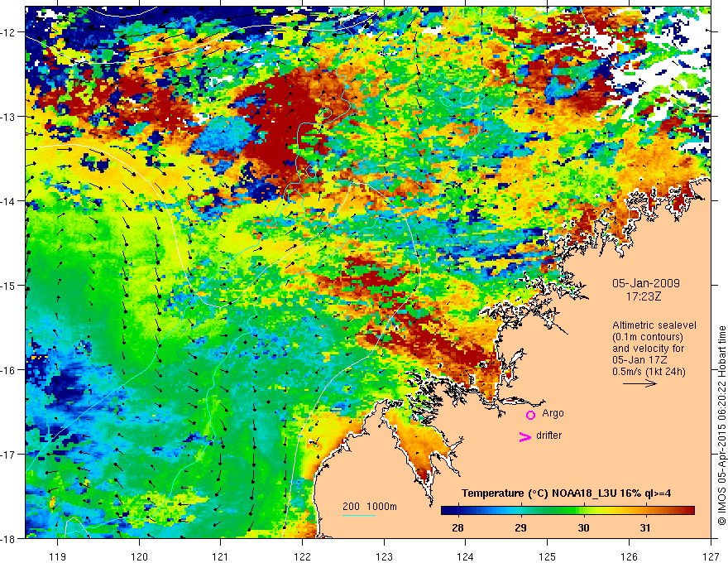Click the "(0.1m contours)" text line

[648, 337]
